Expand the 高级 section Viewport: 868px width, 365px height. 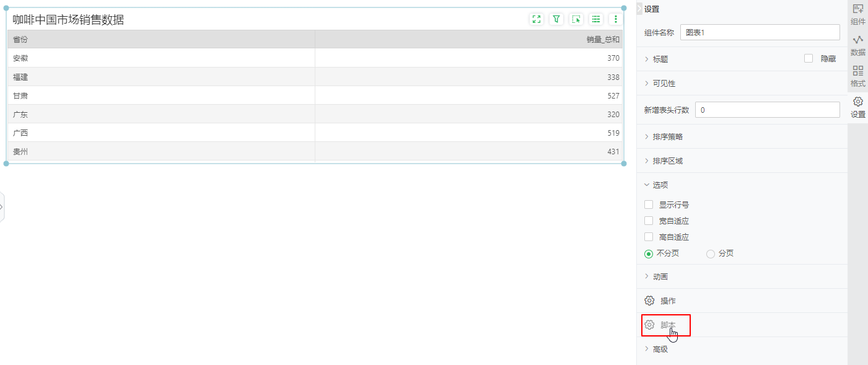click(660, 349)
